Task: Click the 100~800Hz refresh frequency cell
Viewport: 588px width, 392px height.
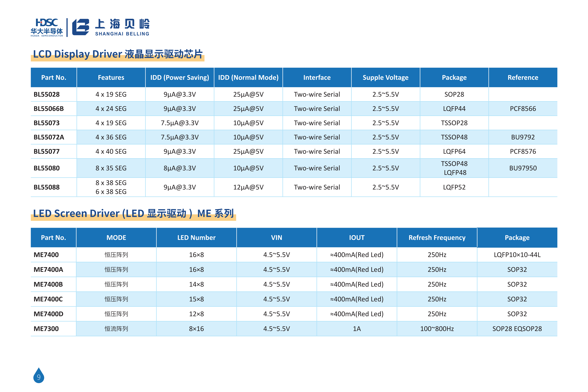Action: click(437, 329)
